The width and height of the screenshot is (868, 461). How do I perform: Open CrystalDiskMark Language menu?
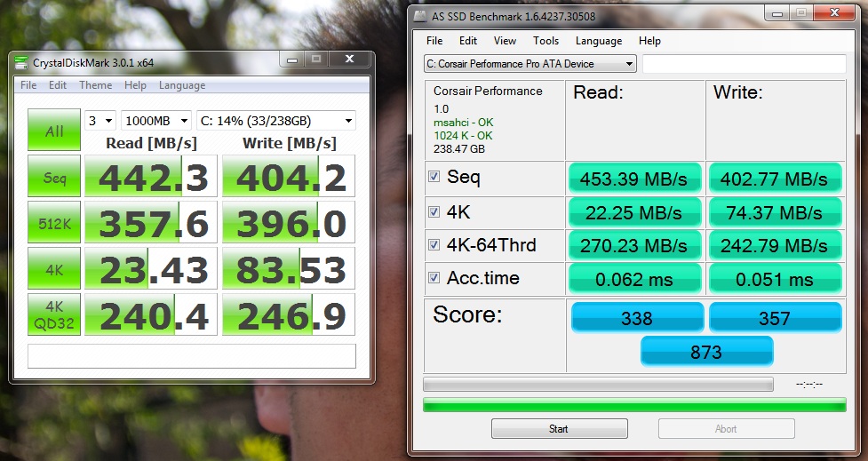click(182, 85)
